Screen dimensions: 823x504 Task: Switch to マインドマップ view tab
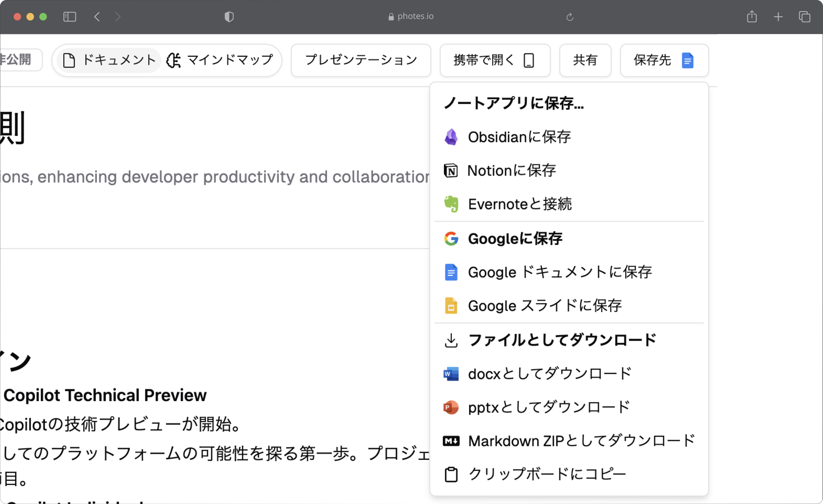tap(221, 60)
